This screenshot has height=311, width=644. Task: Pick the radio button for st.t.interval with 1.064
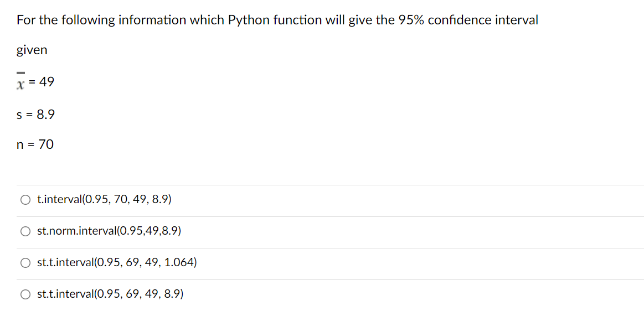click(x=25, y=263)
